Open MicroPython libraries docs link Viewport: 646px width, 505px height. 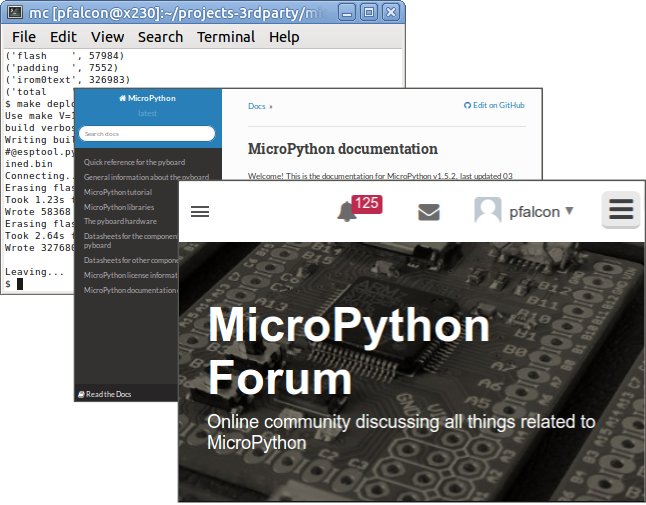point(119,207)
